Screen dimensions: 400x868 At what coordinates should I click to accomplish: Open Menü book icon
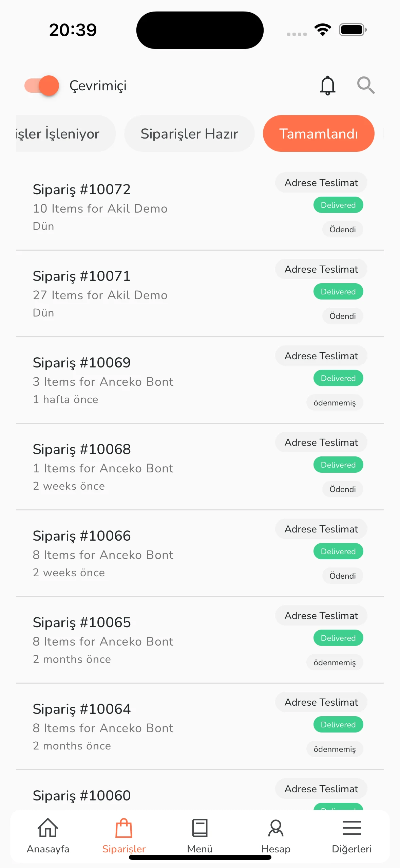[200, 828]
